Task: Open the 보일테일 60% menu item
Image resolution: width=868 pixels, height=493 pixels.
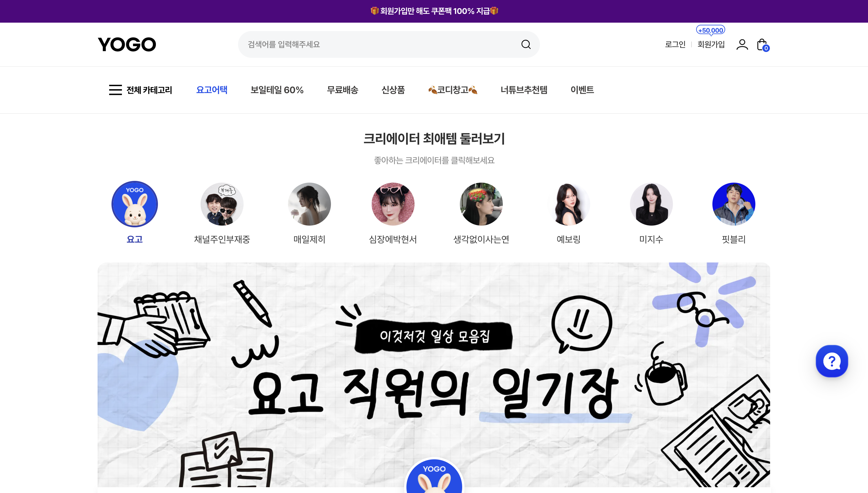Action: 277,90
